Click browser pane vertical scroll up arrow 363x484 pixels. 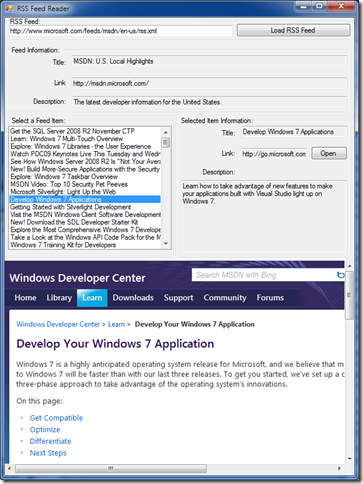tap(349, 266)
